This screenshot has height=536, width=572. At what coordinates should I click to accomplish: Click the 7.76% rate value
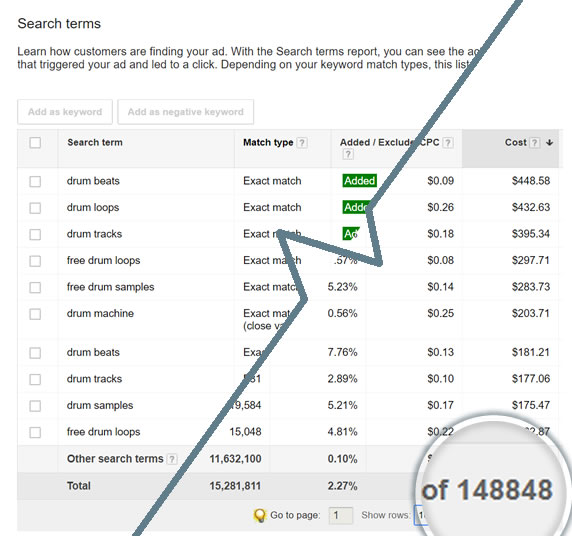342,352
